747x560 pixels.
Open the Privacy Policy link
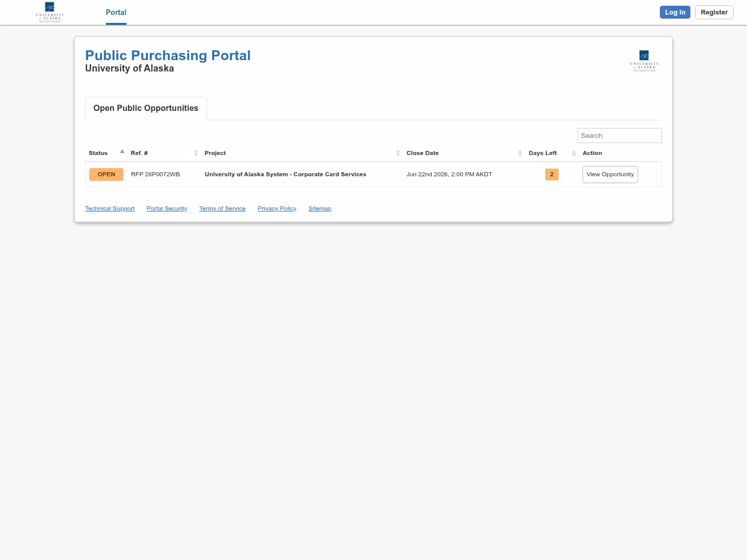coord(277,208)
